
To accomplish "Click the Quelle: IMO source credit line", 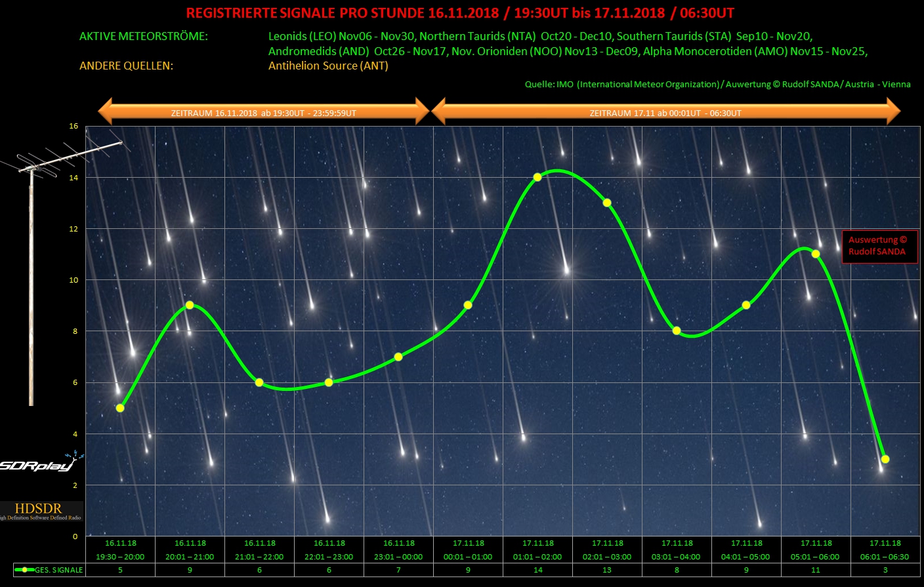I will click(x=717, y=84).
